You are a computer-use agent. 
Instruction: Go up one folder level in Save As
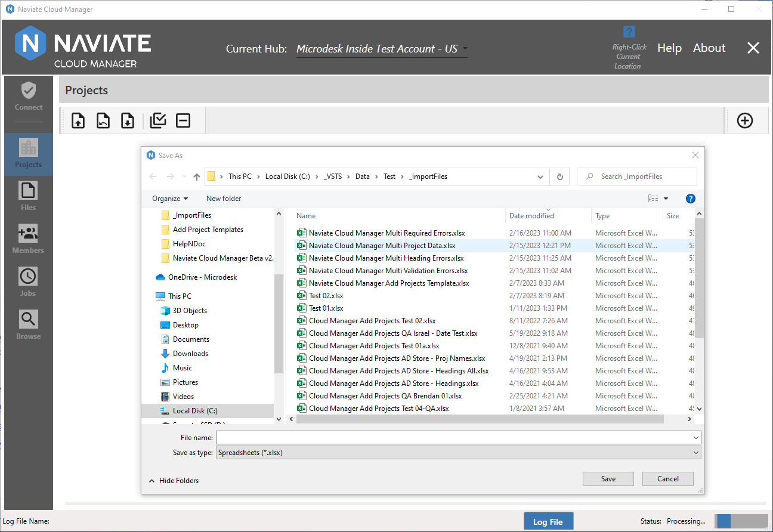click(197, 177)
